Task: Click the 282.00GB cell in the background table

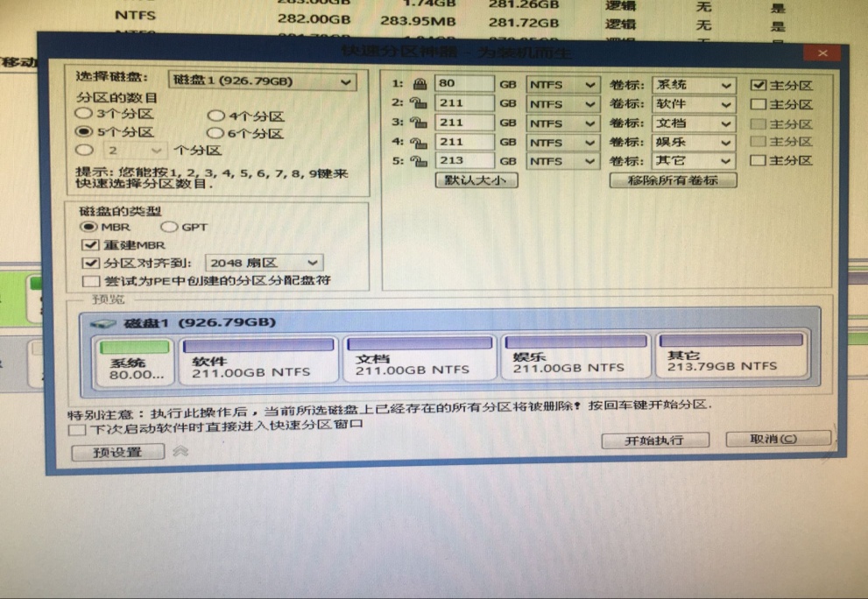Action: (314, 19)
